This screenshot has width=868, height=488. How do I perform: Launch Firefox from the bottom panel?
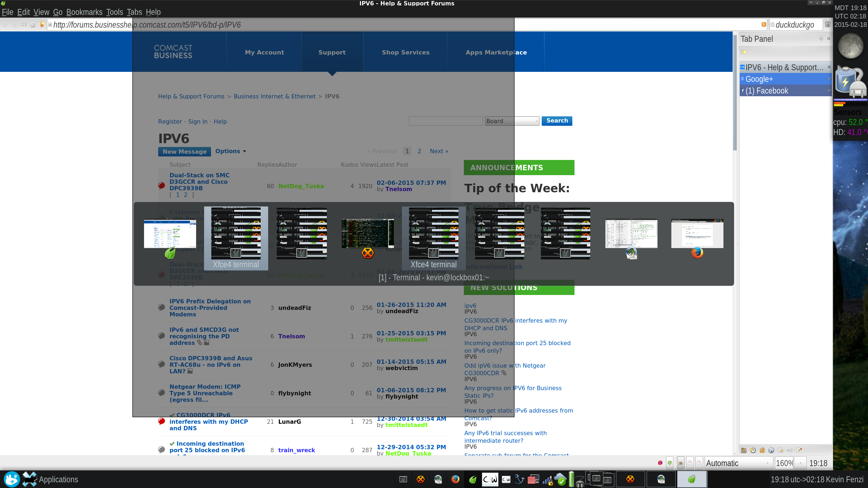tap(455, 479)
